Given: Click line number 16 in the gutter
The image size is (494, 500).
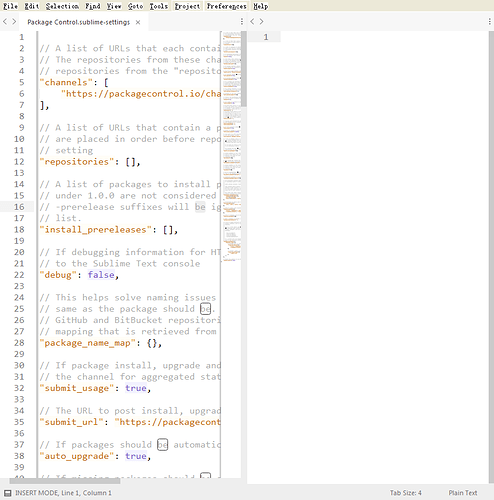Looking at the screenshot, I should click(19, 207).
